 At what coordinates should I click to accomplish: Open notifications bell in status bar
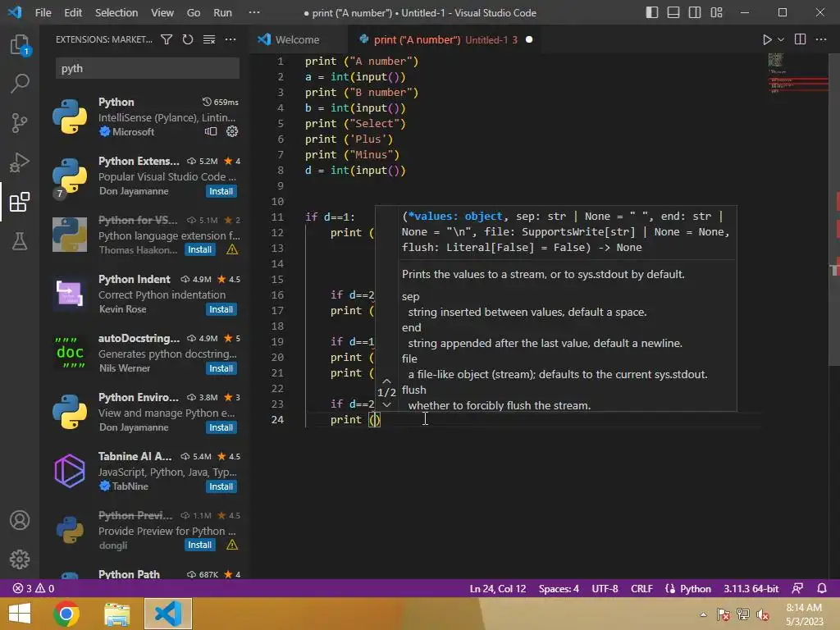point(822,588)
